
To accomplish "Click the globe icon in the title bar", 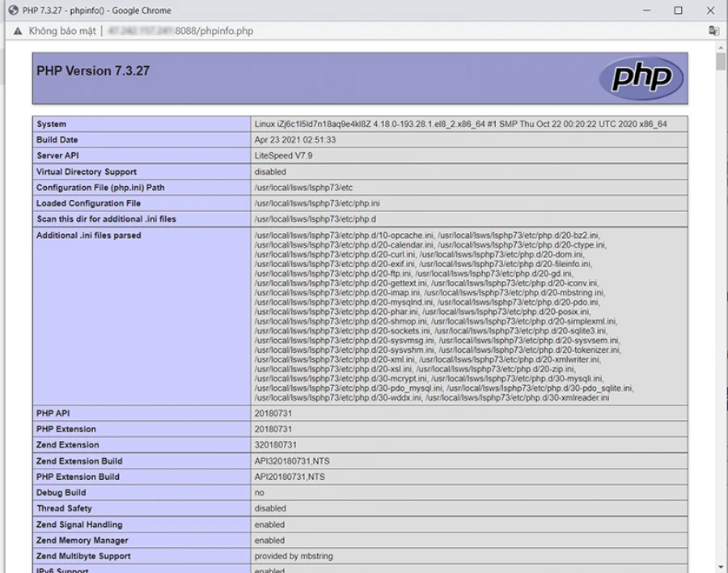I will pyautogui.click(x=14, y=11).
